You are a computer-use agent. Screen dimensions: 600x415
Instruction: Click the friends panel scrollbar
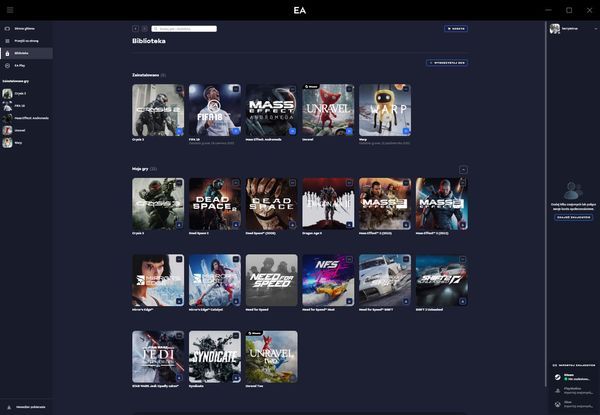pos(546,203)
